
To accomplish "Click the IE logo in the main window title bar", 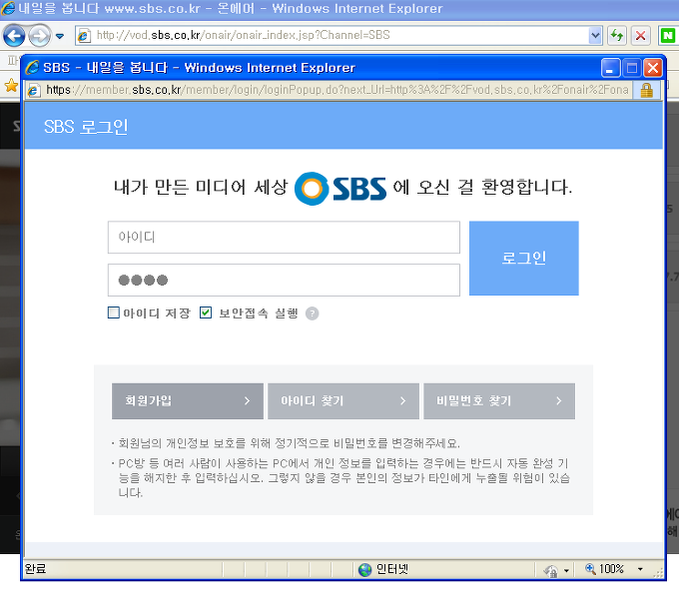I will pyautogui.click(x=8, y=8).
